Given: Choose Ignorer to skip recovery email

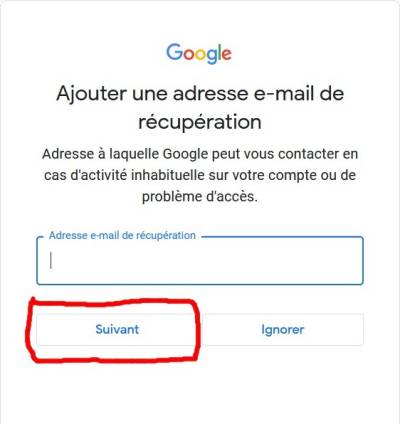Looking at the screenshot, I should coord(283,329).
